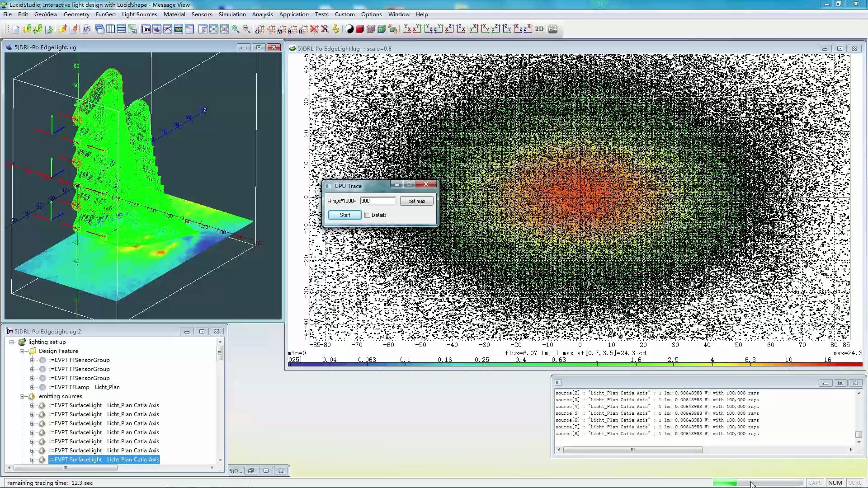868x488 pixels.
Task: Click the lightning bolt trace icon
Action: 336,29
